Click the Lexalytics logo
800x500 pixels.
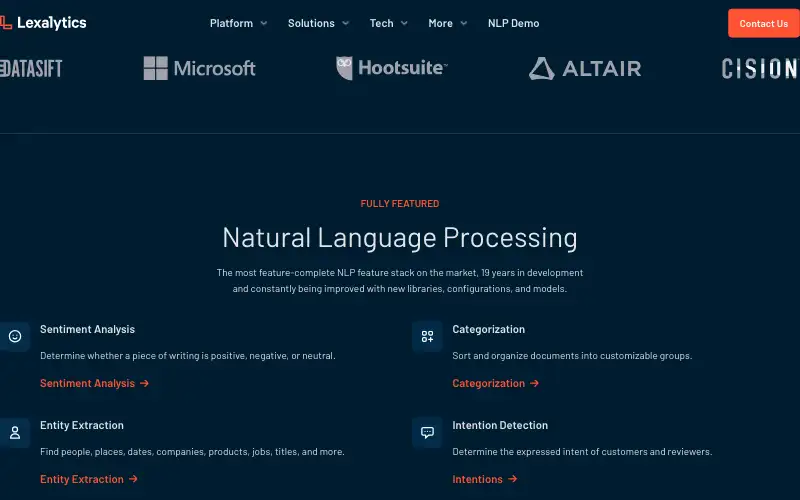click(x=43, y=23)
